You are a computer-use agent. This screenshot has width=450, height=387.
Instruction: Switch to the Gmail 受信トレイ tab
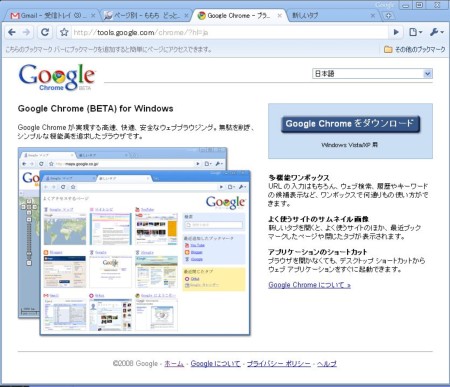[52, 16]
